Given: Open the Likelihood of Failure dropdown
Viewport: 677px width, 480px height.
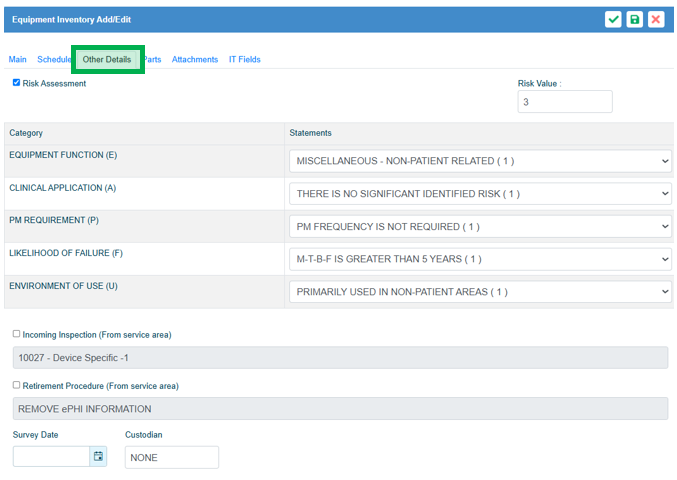Looking at the screenshot, I should [x=480, y=260].
